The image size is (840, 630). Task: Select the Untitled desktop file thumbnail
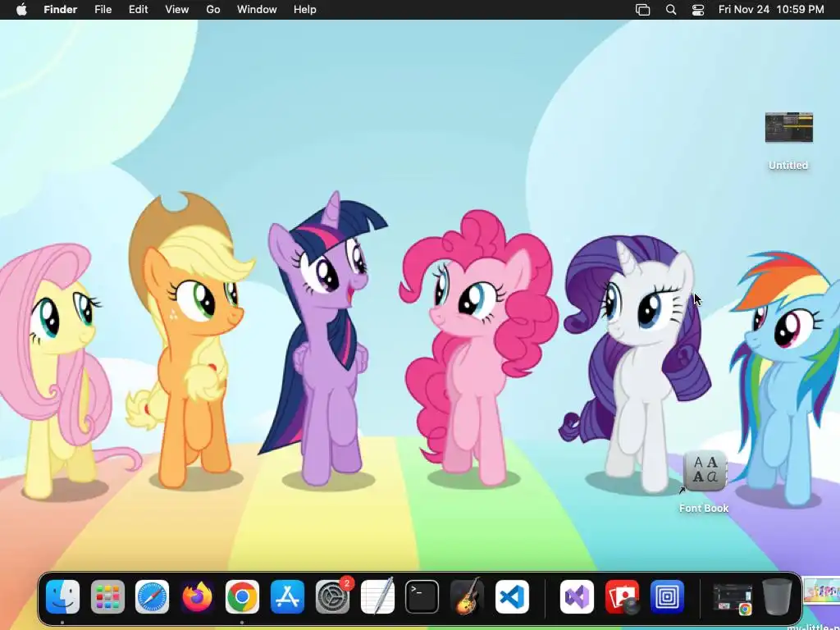coord(788,127)
